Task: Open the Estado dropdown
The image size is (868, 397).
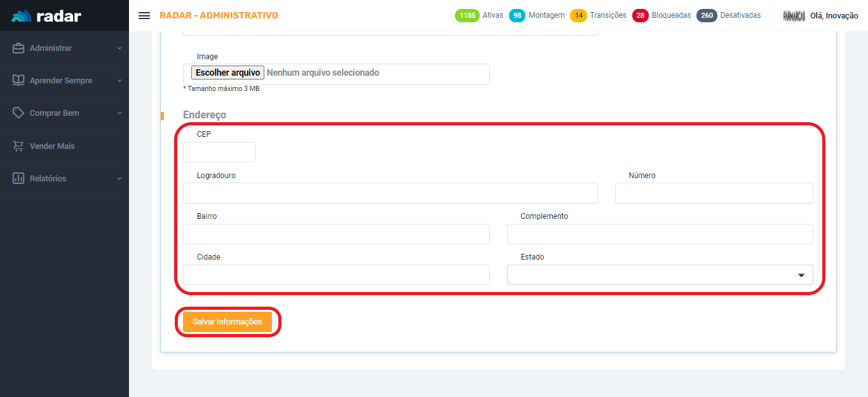Action: point(660,275)
